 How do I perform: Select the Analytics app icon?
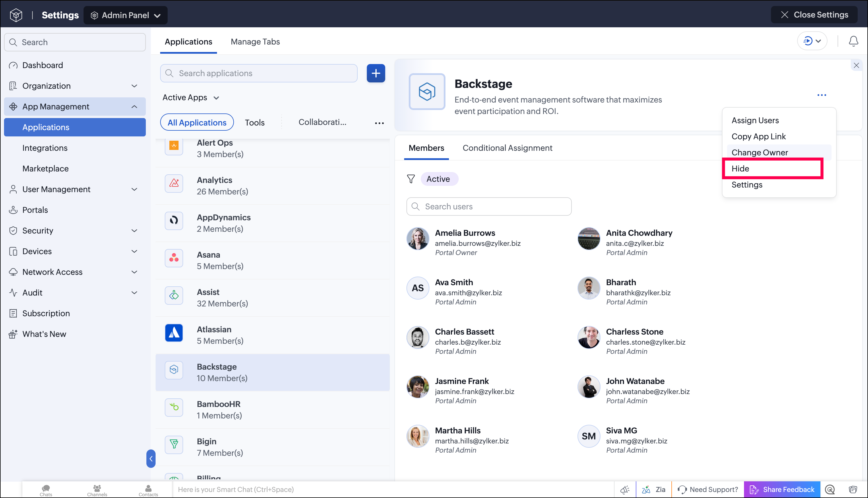click(174, 183)
